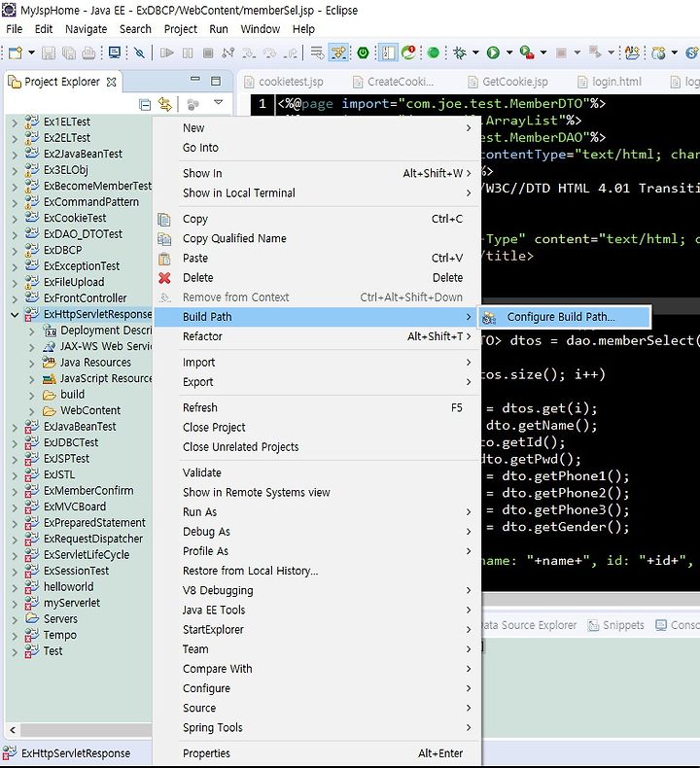Screen dimensions: 700x768
Task: Choose Restore from Local History entry
Action: coord(317,571)
